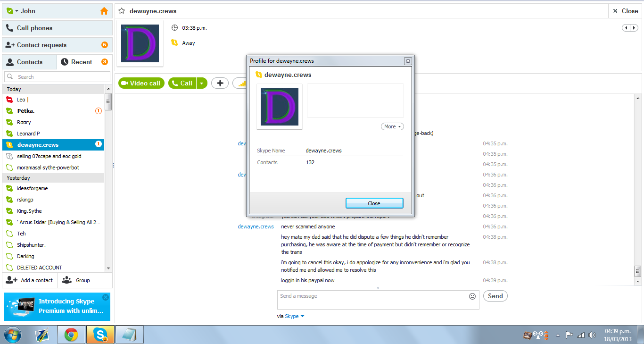Viewport: 644px width, 344px height.
Task: Click the Send button
Action: tap(495, 296)
